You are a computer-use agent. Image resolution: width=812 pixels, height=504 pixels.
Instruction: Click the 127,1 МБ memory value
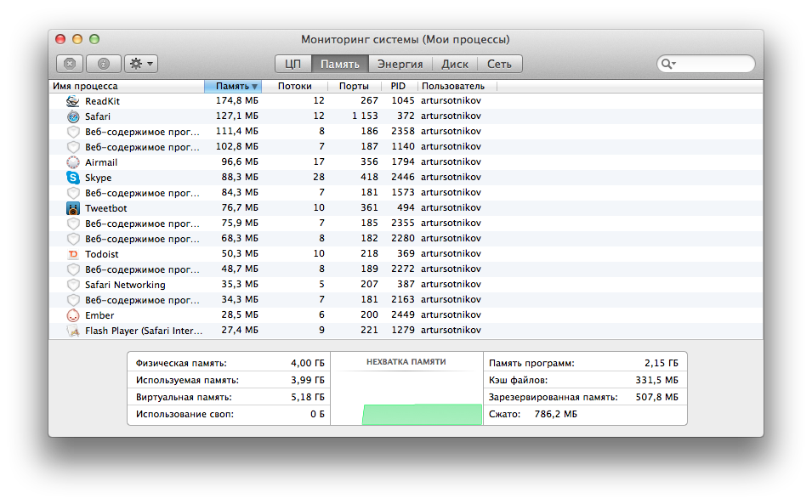coord(237,116)
